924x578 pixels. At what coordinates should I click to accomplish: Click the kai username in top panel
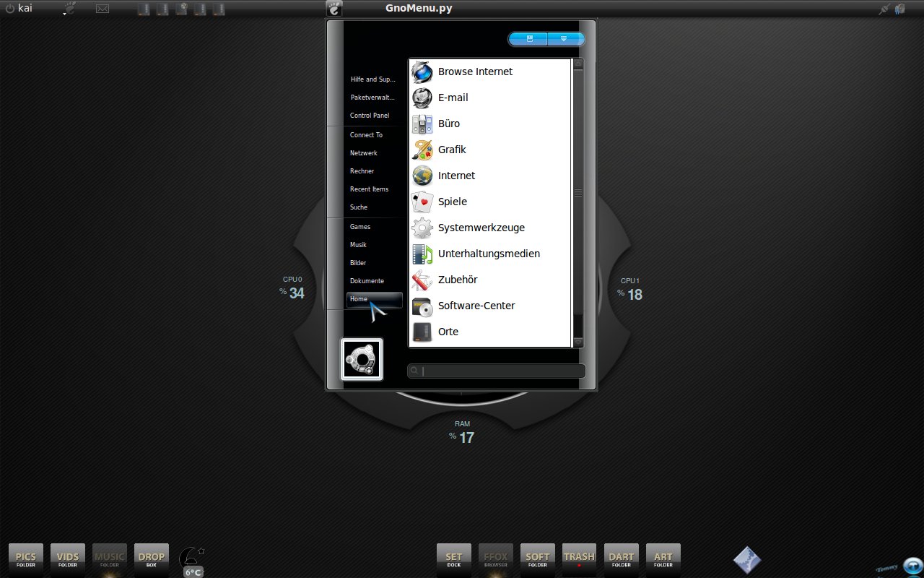[x=25, y=8]
